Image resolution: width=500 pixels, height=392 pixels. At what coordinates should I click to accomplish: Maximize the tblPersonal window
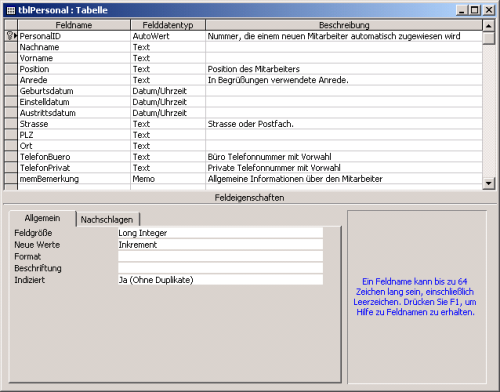coord(474,10)
